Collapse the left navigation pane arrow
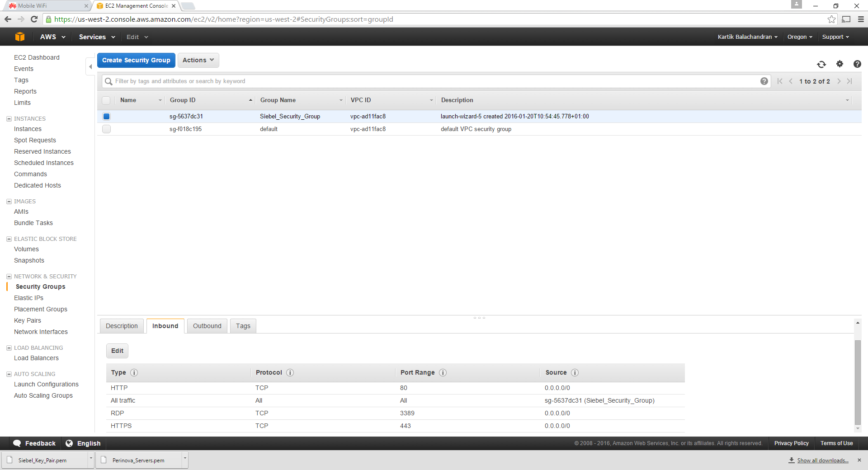868x470 pixels. click(90, 66)
